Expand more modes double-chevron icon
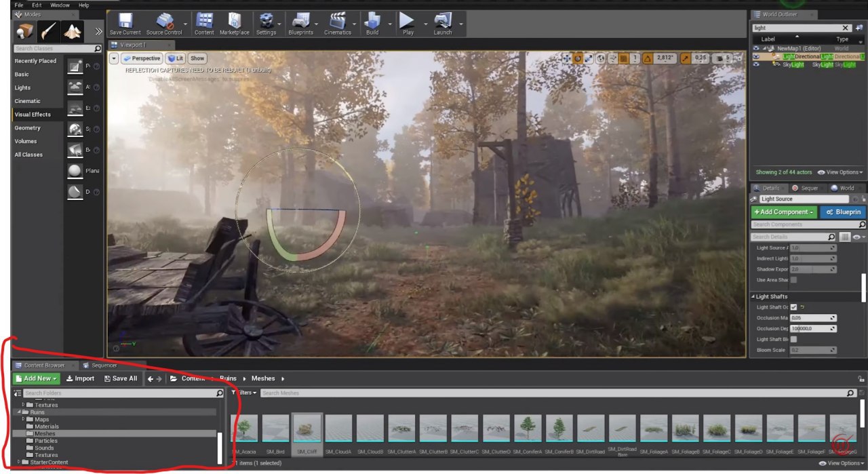 point(98,31)
